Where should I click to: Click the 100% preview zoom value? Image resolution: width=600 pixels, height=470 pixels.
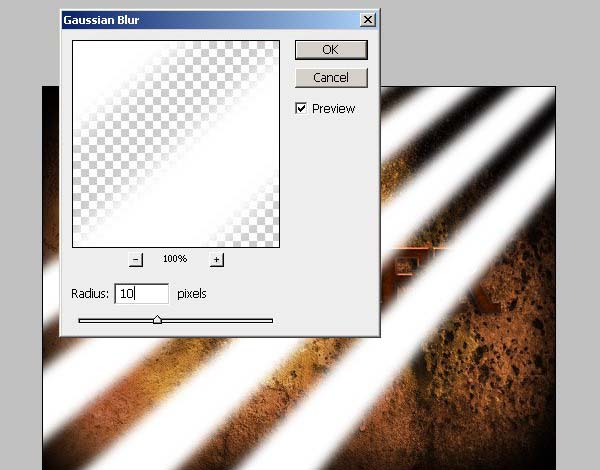pos(175,259)
